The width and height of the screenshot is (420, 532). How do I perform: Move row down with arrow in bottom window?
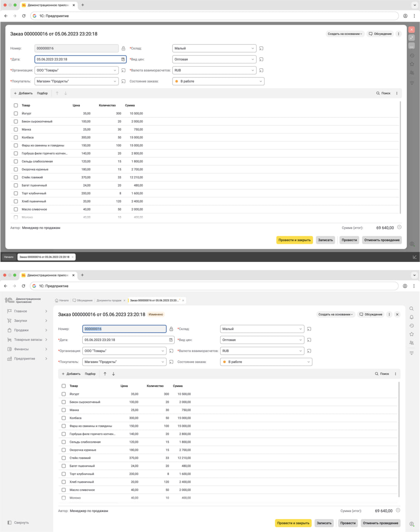(114, 374)
